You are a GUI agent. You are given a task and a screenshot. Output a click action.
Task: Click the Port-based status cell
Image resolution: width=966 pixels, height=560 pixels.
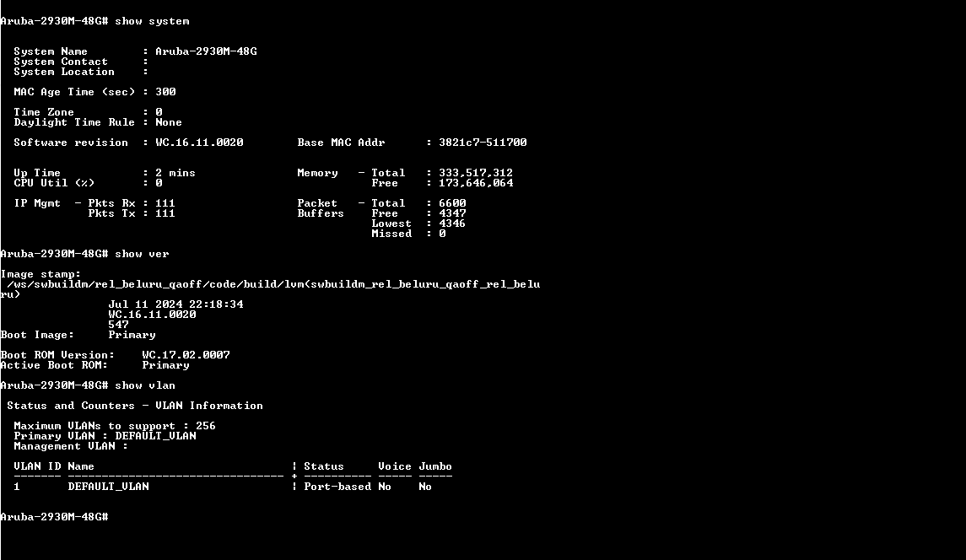337,487
